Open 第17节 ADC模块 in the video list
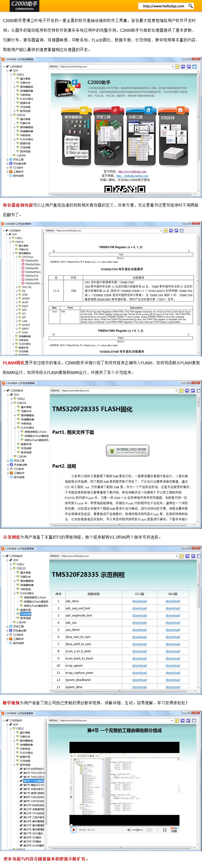This screenshot has height=868, width=202. click(32, 834)
